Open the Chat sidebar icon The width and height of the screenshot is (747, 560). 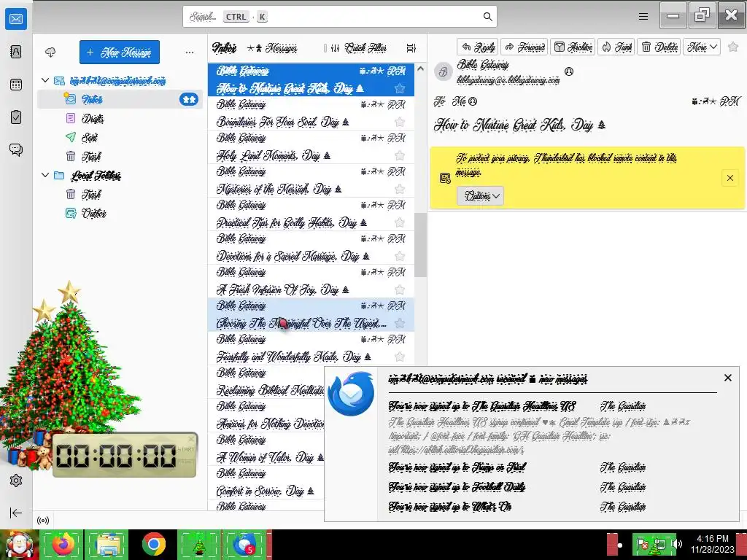point(16,150)
